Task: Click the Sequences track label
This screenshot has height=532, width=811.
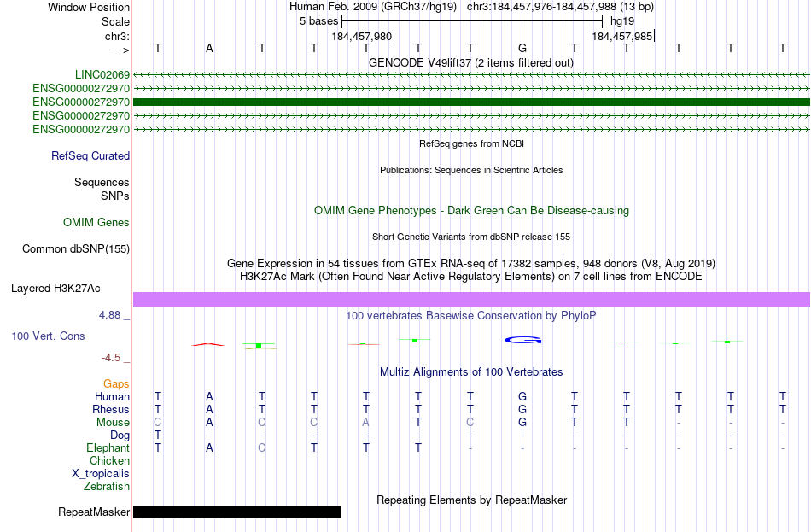Action: point(102,182)
